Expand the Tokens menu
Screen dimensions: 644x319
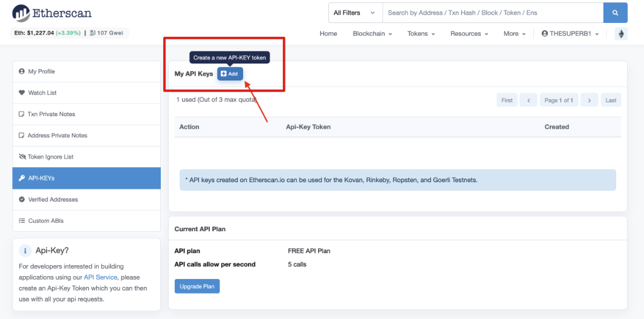[421, 34]
